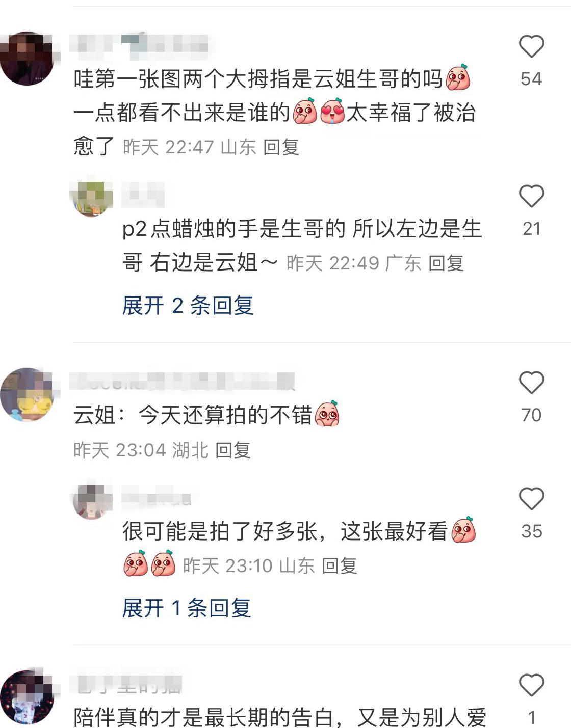Reply to the 23:04 湖北 comment

click(x=233, y=450)
